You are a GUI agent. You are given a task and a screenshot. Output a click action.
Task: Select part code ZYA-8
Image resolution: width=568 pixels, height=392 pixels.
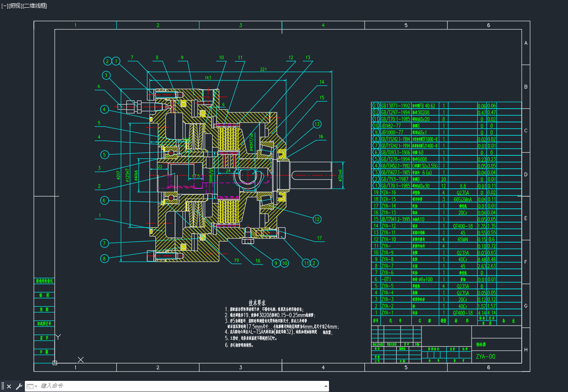388,259
